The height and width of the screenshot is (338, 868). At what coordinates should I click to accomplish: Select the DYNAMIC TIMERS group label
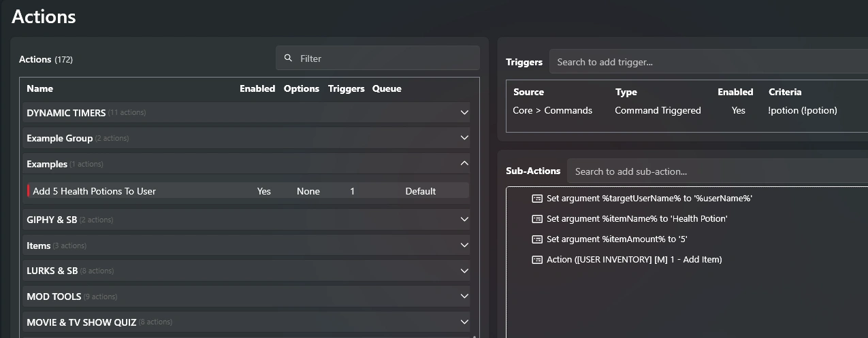tap(66, 113)
